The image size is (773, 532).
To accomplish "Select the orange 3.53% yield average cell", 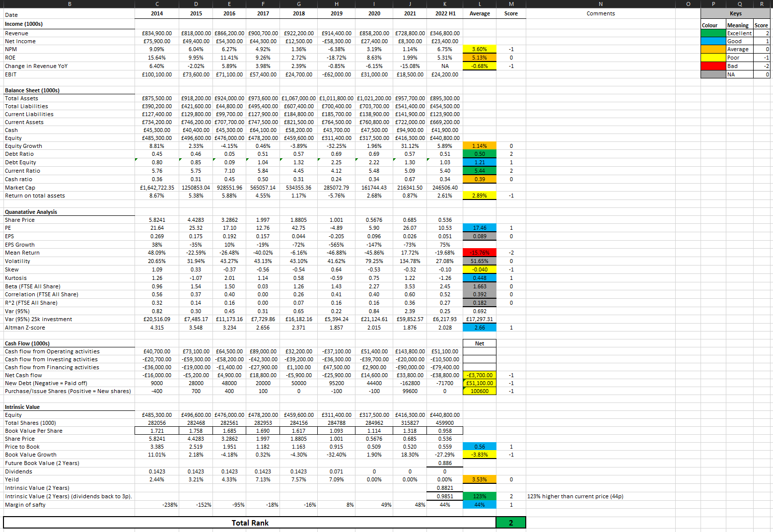I will pos(480,479).
